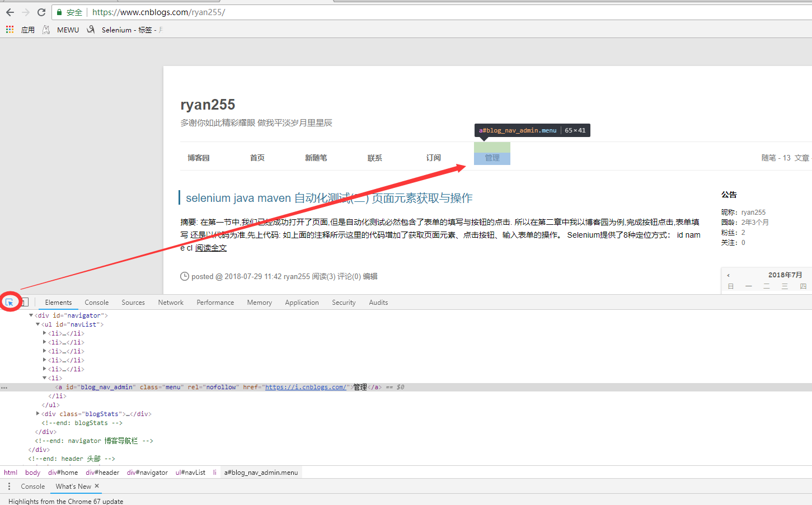Click the 2018年7月 calendar heading
Screen dimensions: 812x505
[x=785, y=275]
